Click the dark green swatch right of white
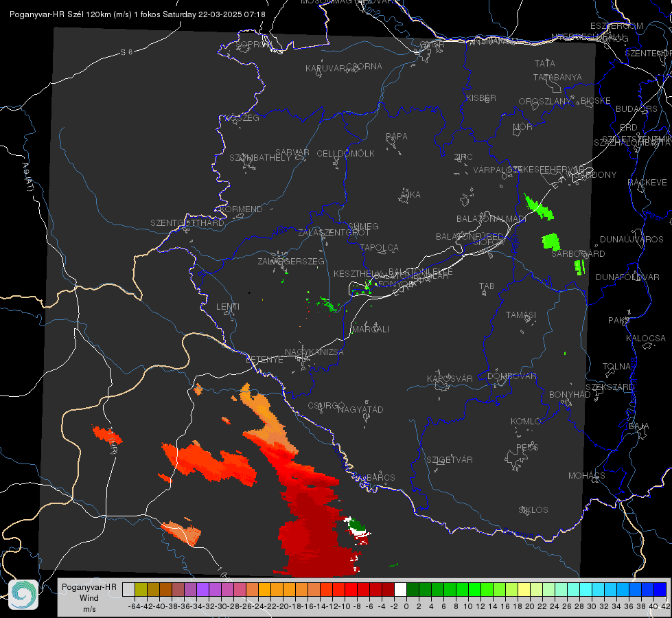672x618 pixels. tap(413, 589)
